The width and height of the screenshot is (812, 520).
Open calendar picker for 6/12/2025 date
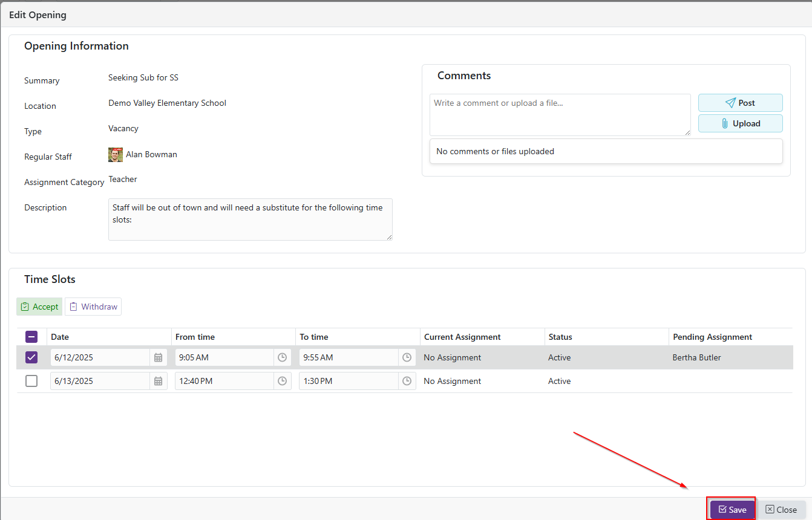(x=158, y=357)
